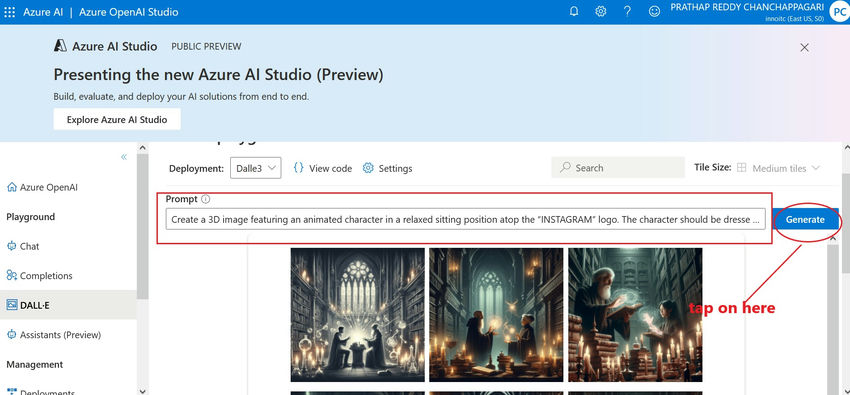Viewport: 850px width, 395px height.
Task: Click the sidebar scroll up arrow
Action: 142,148
